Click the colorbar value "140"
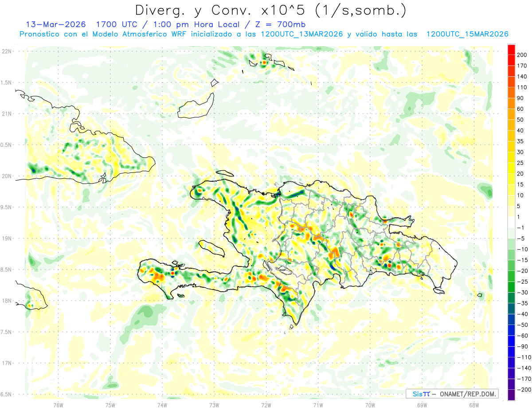Viewport: 532px width, 411px height. 522,76
